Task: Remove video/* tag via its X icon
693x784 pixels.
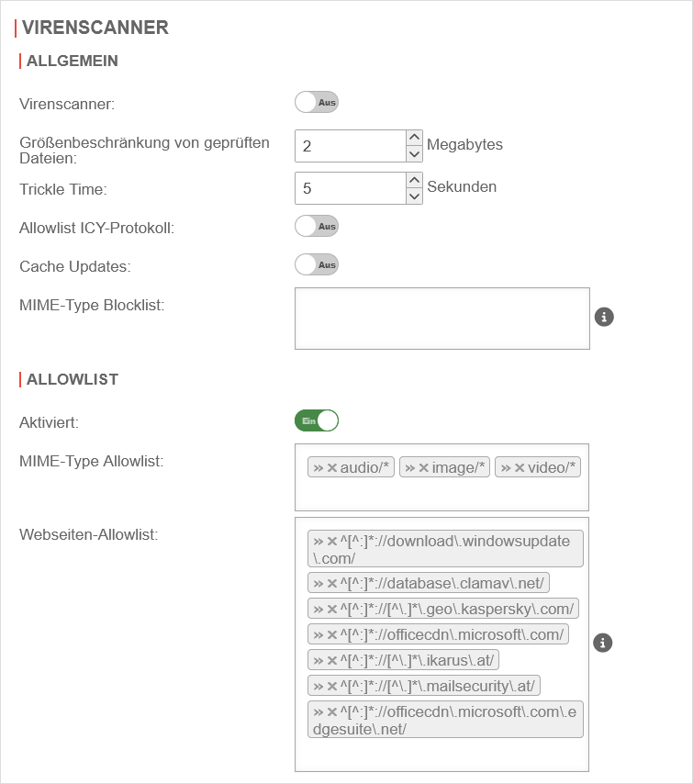Action: click(x=520, y=468)
